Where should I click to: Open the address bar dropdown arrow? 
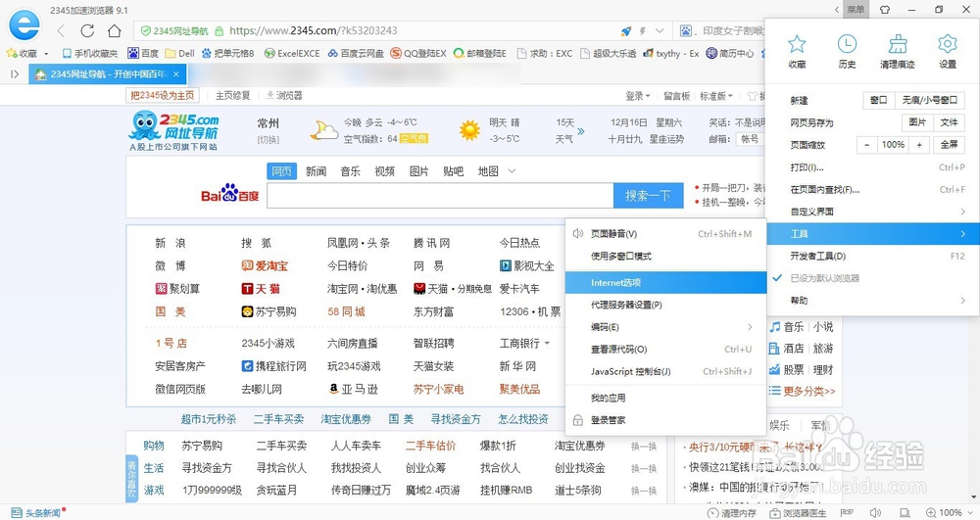pos(660,30)
